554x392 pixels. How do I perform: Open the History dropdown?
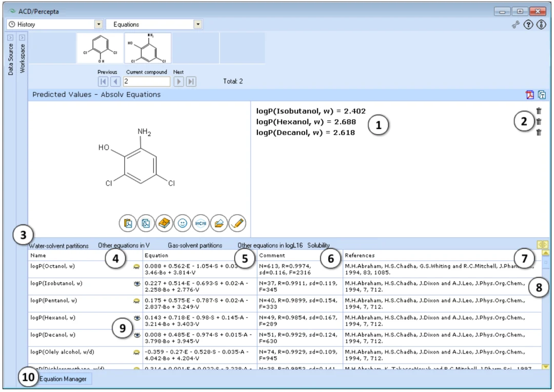pos(98,25)
